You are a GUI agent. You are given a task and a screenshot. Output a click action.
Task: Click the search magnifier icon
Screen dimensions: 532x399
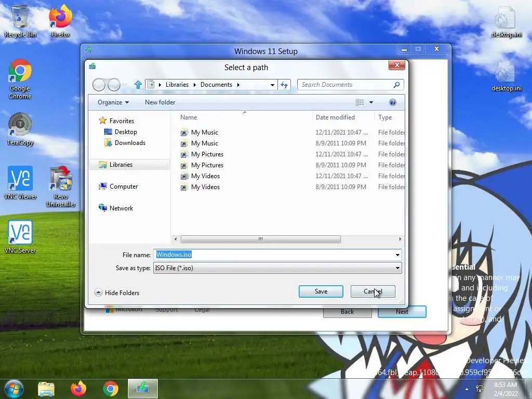(x=396, y=85)
